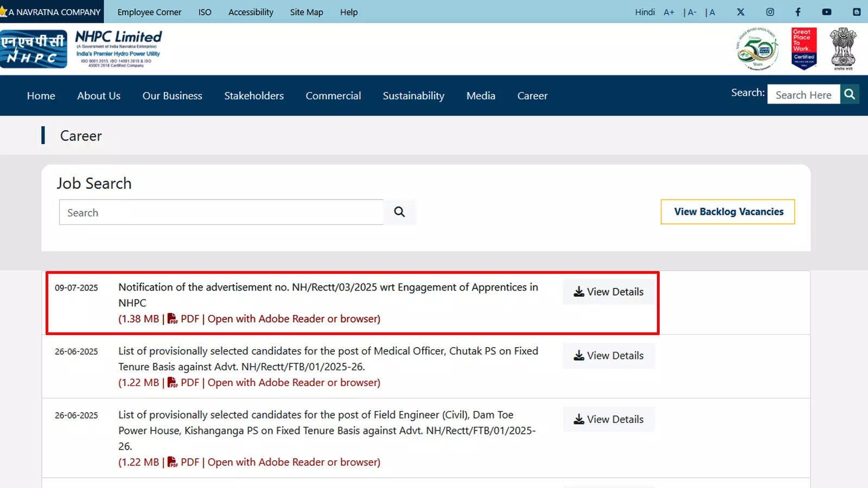Click A NAVRATNA COMPANY text
868x488 pixels.
click(x=55, y=12)
